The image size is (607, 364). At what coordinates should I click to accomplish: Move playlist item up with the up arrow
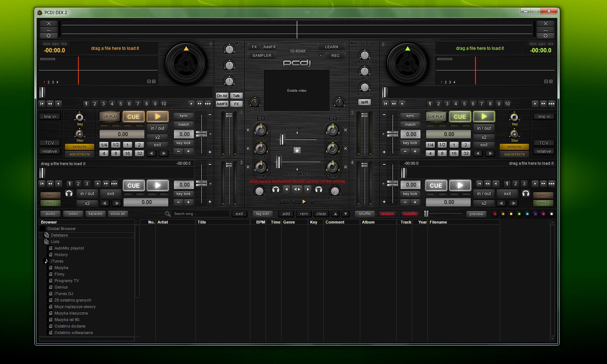pos(335,214)
